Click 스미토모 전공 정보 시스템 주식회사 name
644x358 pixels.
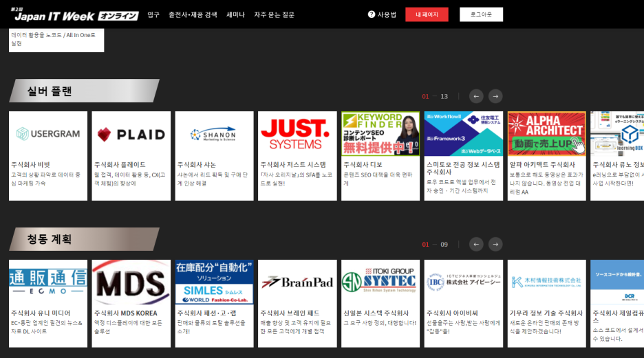(x=463, y=168)
